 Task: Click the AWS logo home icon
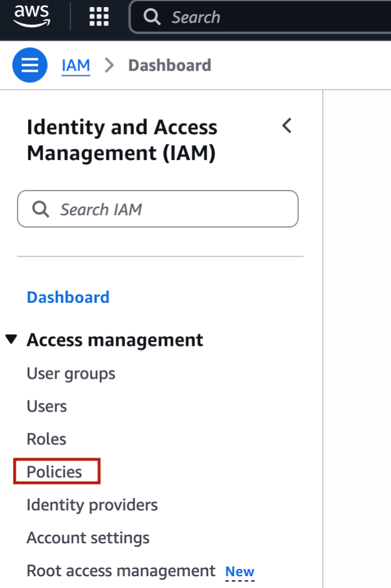click(x=32, y=16)
